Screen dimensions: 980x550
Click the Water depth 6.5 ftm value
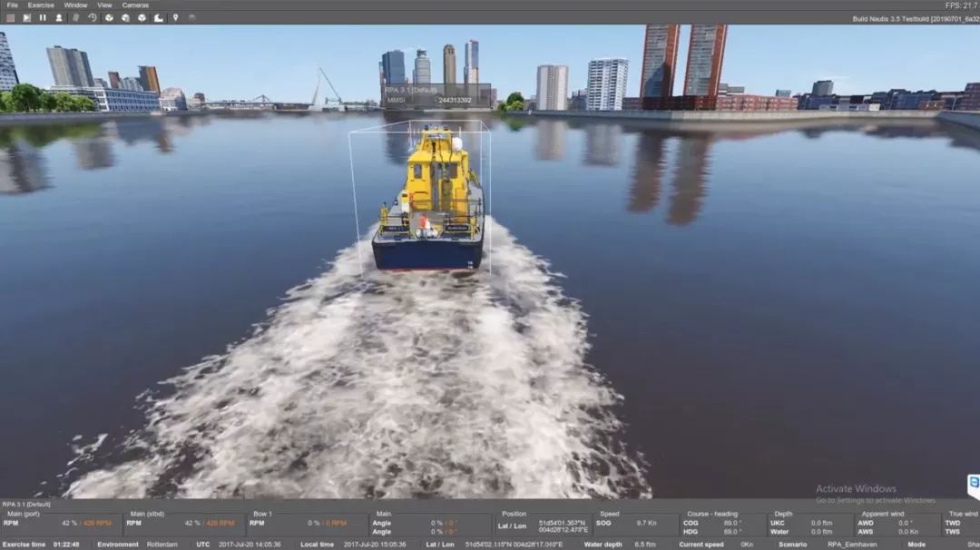click(645, 545)
